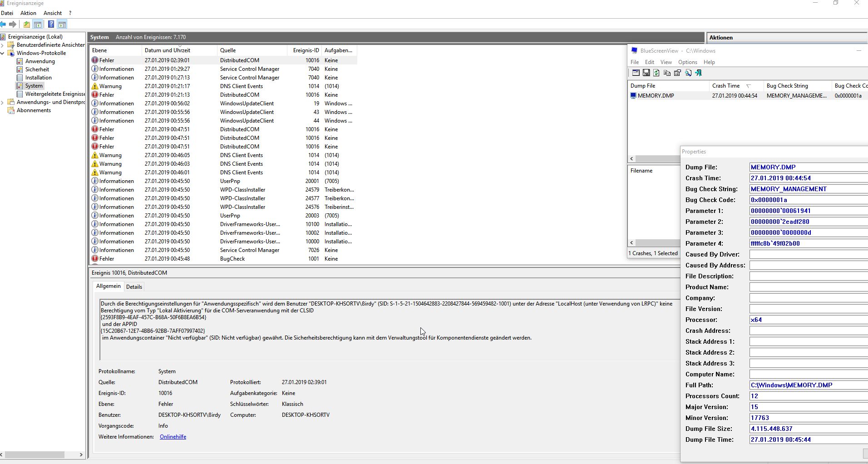Click the console tree horizontal scrollbar thumb
This screenshot has width=868, height=464.
click(x=34, y=454)
